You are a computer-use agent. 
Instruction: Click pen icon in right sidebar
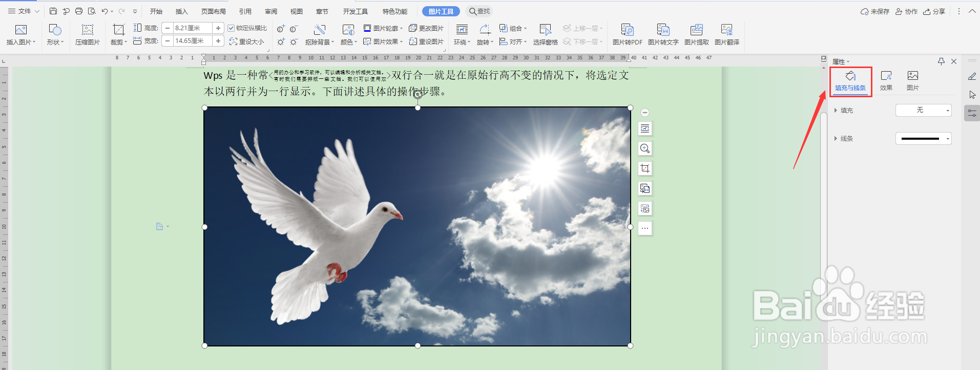tap(972, 76)
